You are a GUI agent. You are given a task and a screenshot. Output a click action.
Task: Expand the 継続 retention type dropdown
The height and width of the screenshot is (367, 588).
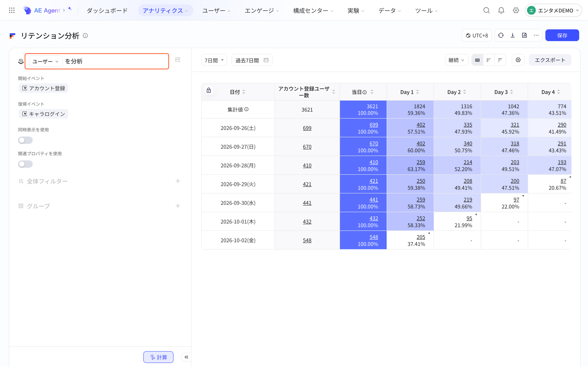(x=456, y=60)
